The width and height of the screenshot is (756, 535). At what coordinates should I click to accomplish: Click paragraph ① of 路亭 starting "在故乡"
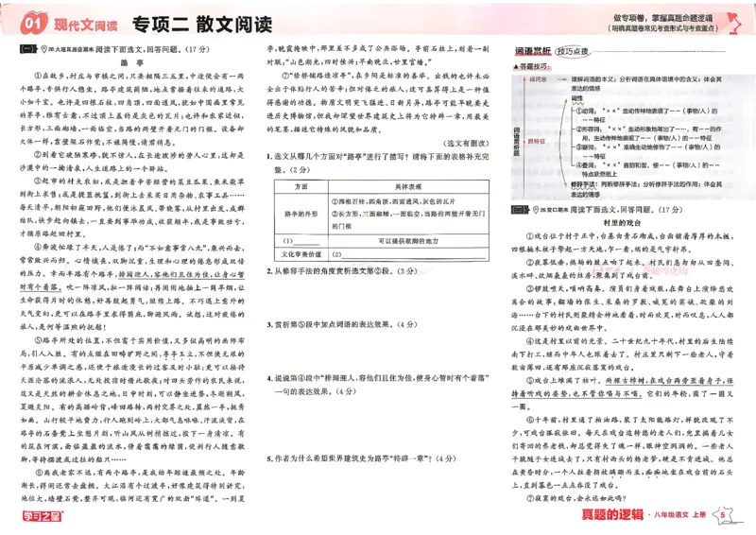tap(132, 109)
